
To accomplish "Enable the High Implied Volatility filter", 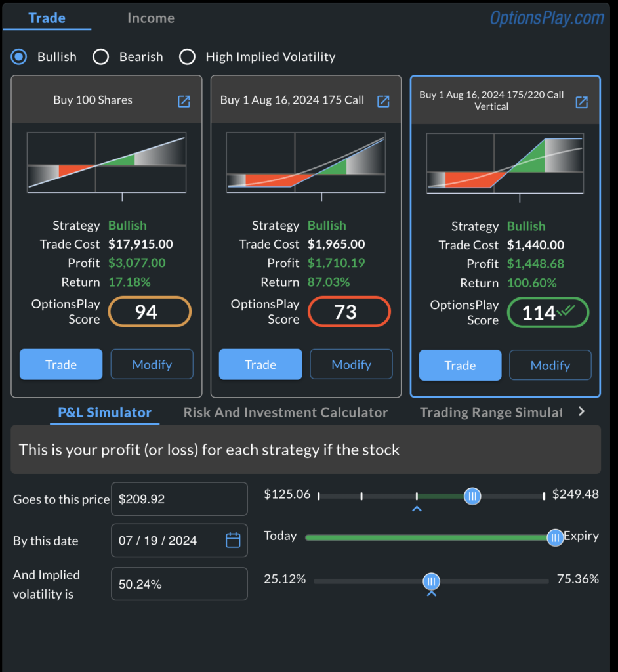I will [188, 57].
